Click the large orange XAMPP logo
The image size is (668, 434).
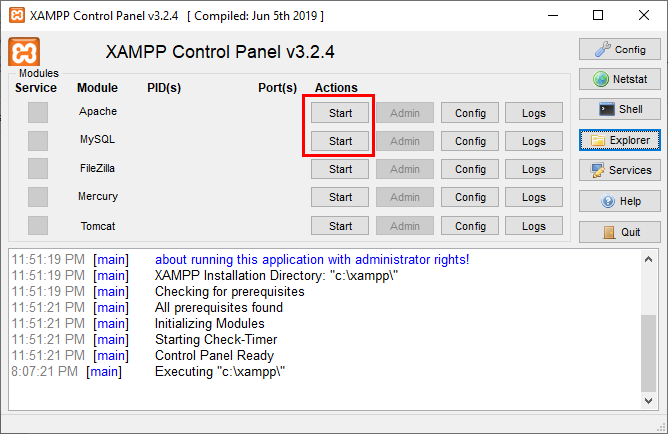[x=24, y=52]
